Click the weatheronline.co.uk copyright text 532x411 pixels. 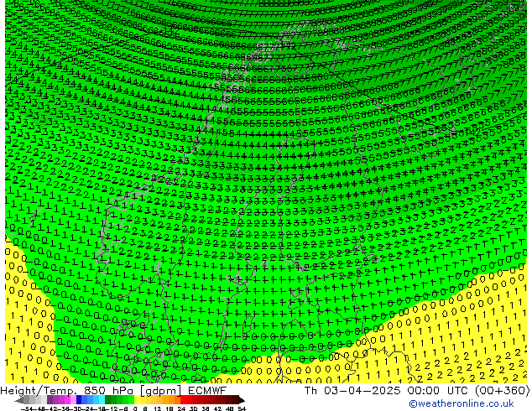coord(462,403)
